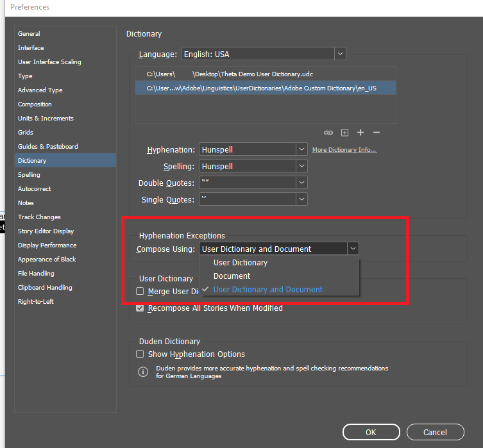The image size is (483, 448).
Task: Open More Dictionary Info link
Action: [344, 150]
